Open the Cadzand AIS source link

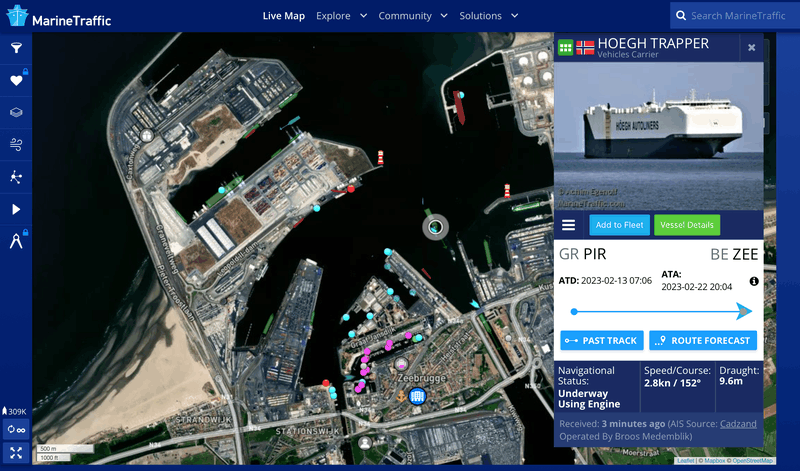tap(738, 424)
